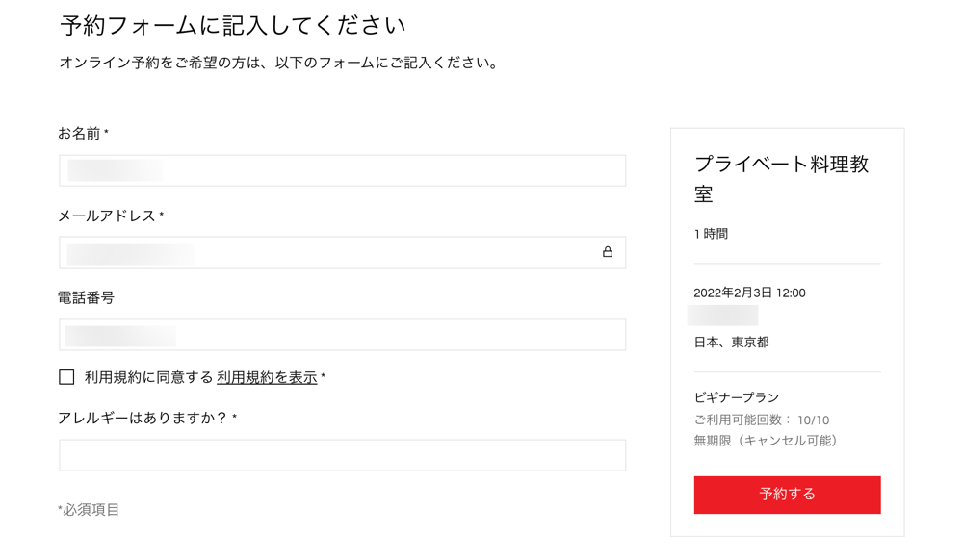Viewport: 963px width, 560px height.
Task: Click the 予約フォームに記入してください heading
Action: 233,25
